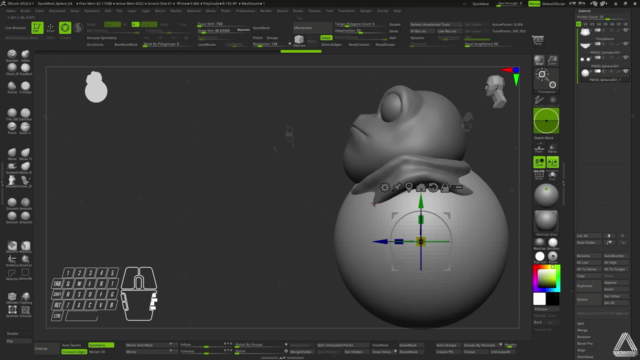640x360 pixels.
Task: Click the gizmo reset orientation arrow icon
Action: pos(433,187)
